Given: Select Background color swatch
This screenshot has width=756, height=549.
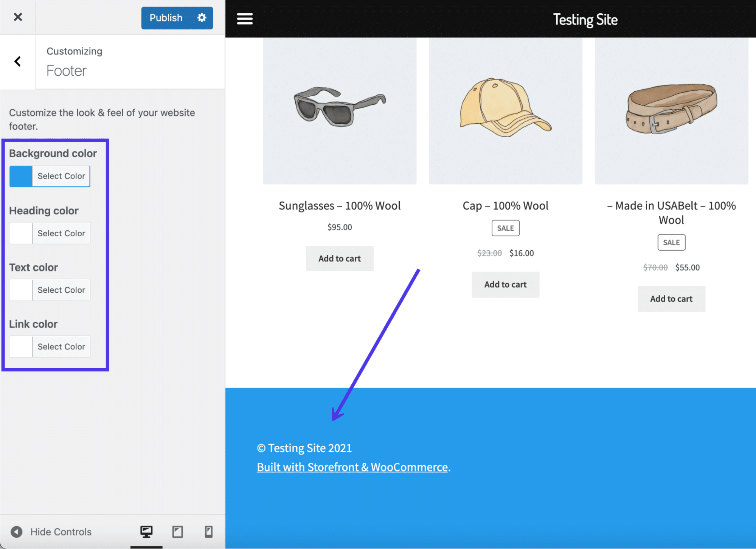Looking at the screenshot, I should tap(20, 175).
